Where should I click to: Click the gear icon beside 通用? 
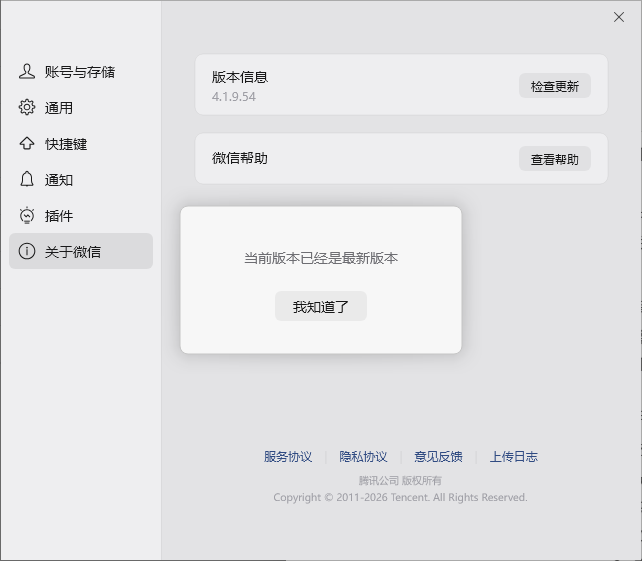pyautogui.click(x=27, y=107)
